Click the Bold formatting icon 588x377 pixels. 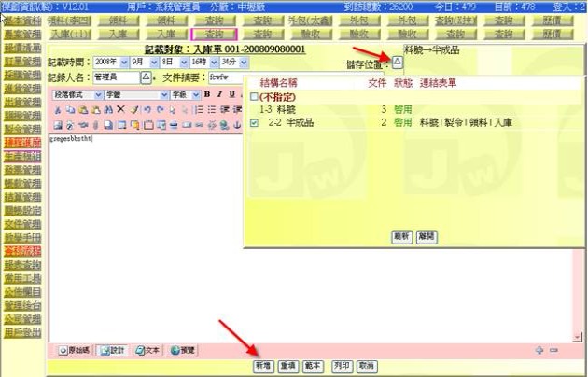(207, 94)
